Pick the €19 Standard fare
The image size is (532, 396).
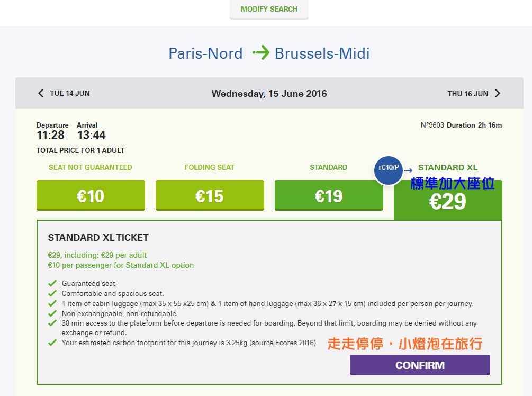point(329,195)
